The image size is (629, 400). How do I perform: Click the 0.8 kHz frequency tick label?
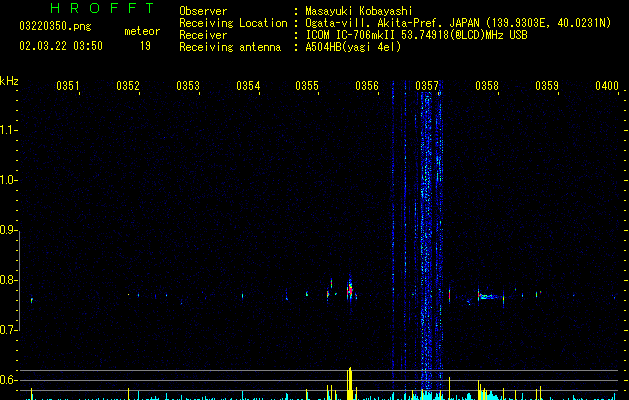click(8, 280)
